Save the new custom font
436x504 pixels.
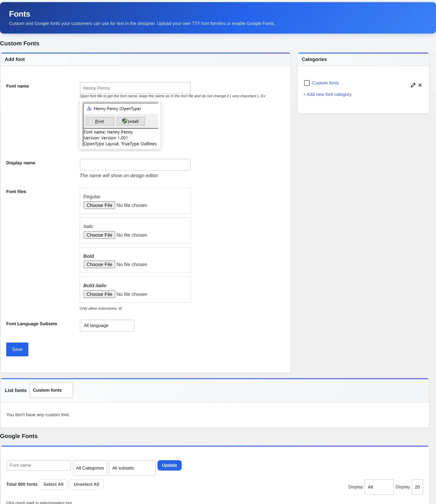[x=17, y=349]
